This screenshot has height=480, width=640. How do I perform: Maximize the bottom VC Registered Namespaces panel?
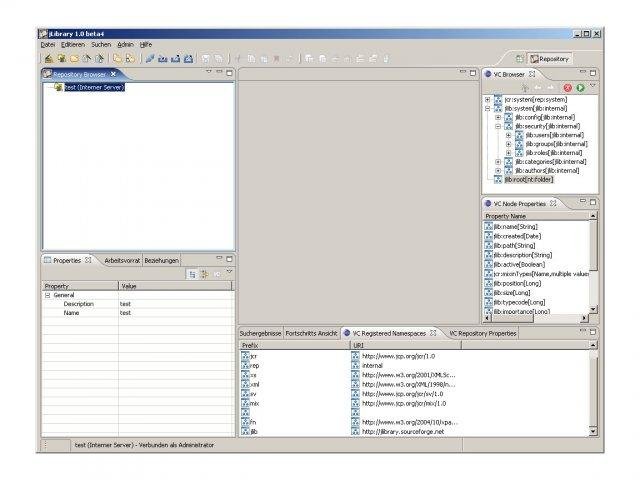click(x=593, y=332)
